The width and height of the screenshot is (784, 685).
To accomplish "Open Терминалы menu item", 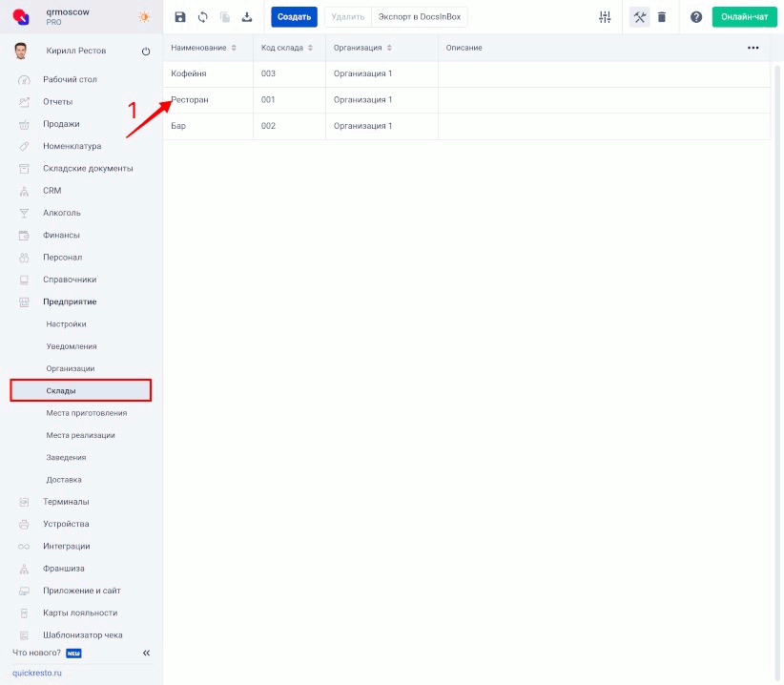I will tap(66, 502).
